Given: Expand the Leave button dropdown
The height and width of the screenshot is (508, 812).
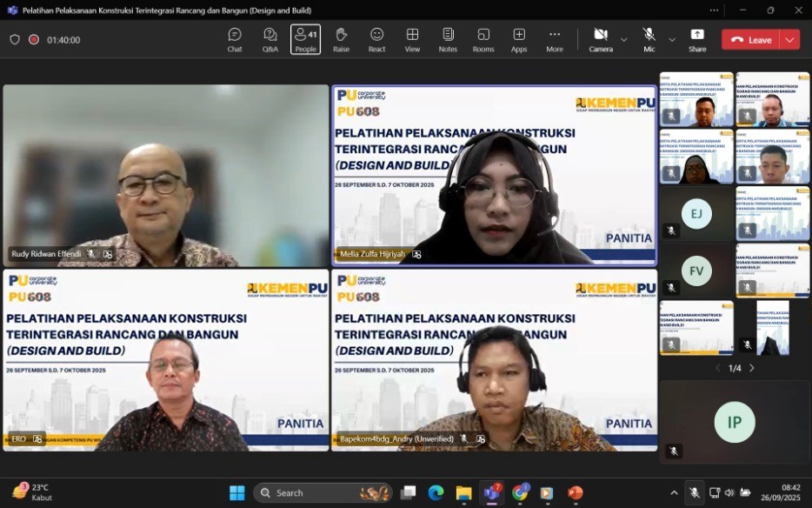Looking at the screenshot, I should (x=789, y=39).
